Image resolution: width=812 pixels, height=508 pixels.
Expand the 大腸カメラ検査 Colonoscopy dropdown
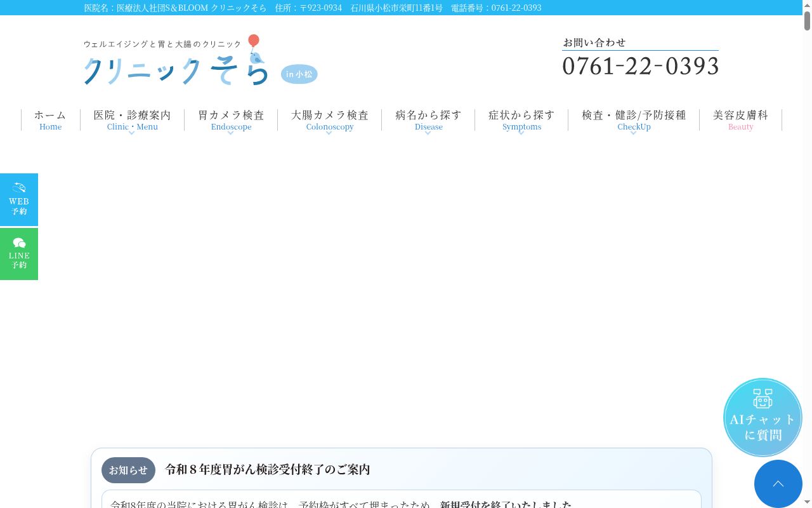tap(330, 120)
